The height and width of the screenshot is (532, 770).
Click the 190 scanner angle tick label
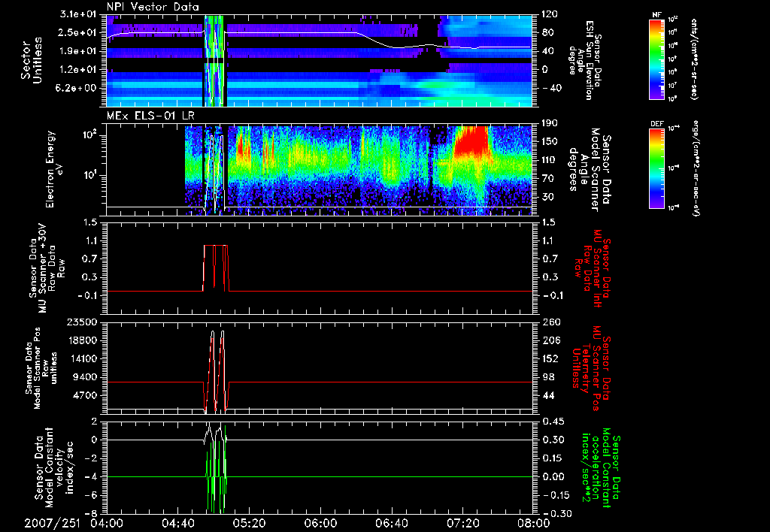click(x=550, y=123)
